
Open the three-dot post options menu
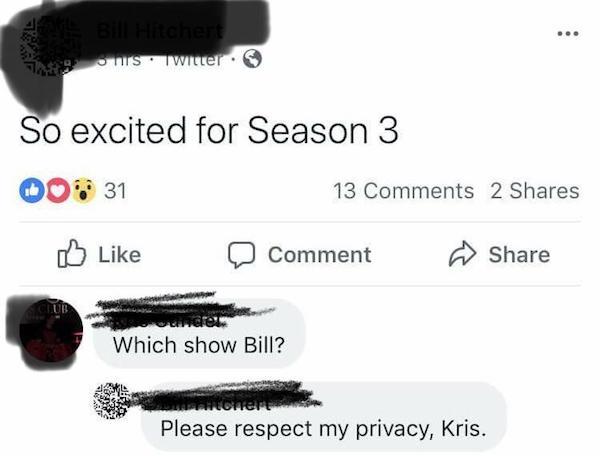click(x=568, y=34)
